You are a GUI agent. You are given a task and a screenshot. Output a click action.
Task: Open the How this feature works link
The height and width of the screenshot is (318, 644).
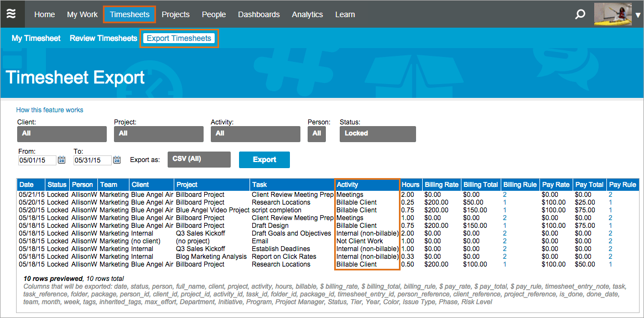[50, 110]
